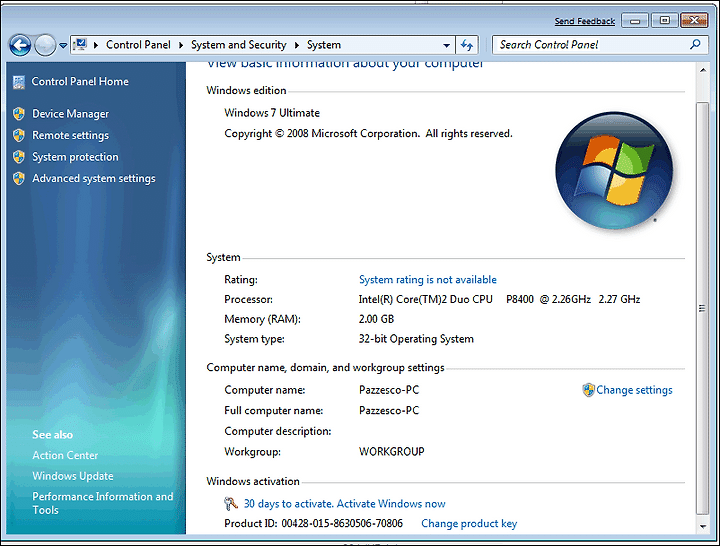Click the shield icon beside Change settings
This screenshot has width=720, height=546.
(x=588, y=390)
